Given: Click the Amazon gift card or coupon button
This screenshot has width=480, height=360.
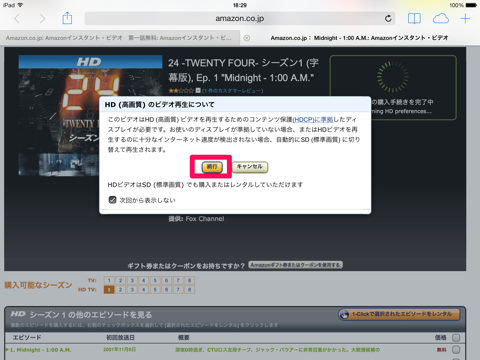Looking at the screenshot, I should coord(295,265).
